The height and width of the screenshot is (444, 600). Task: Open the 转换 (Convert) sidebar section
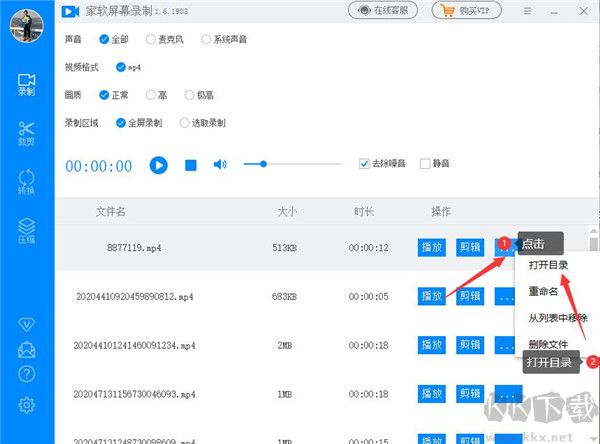pos(27,182)
